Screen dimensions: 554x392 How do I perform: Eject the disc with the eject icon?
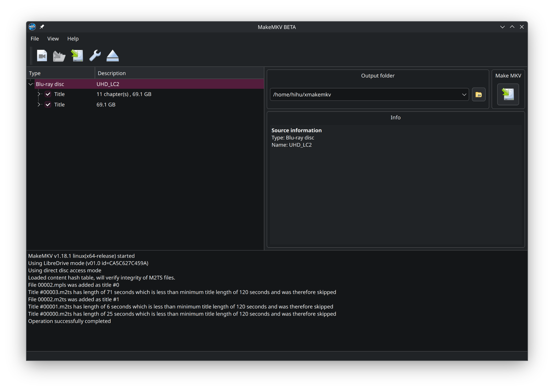coord(113,56)
